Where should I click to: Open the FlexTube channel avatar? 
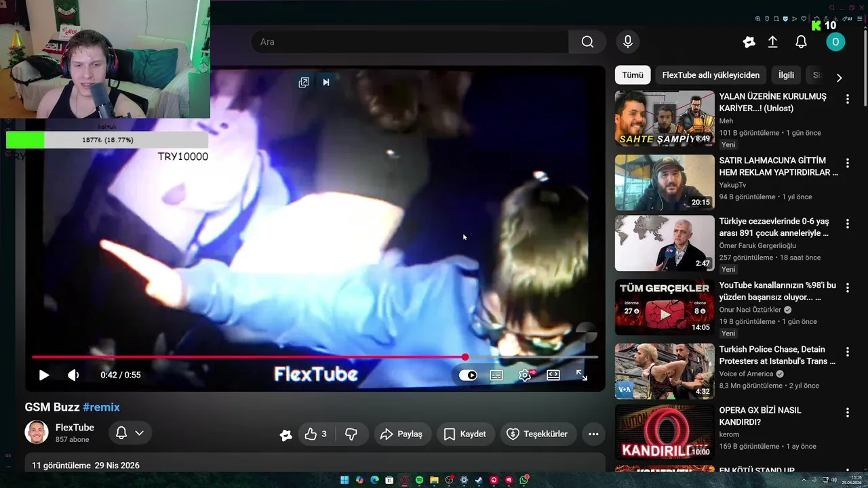(37, 432)
